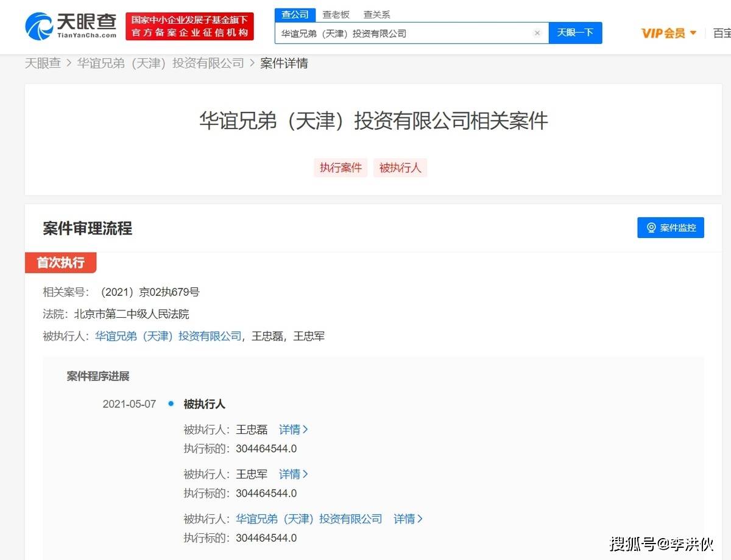Select the 首次执行 stage label

click(x=60, y=263)
